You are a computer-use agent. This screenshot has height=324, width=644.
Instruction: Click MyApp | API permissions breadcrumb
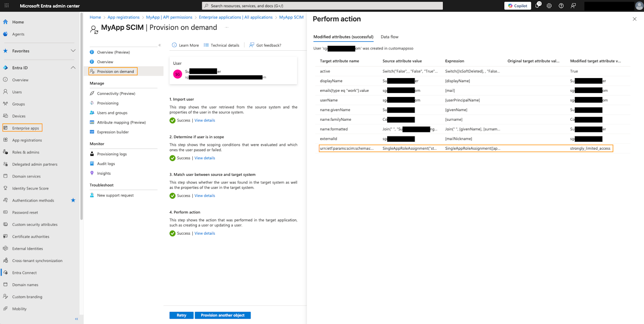point(169,17)
